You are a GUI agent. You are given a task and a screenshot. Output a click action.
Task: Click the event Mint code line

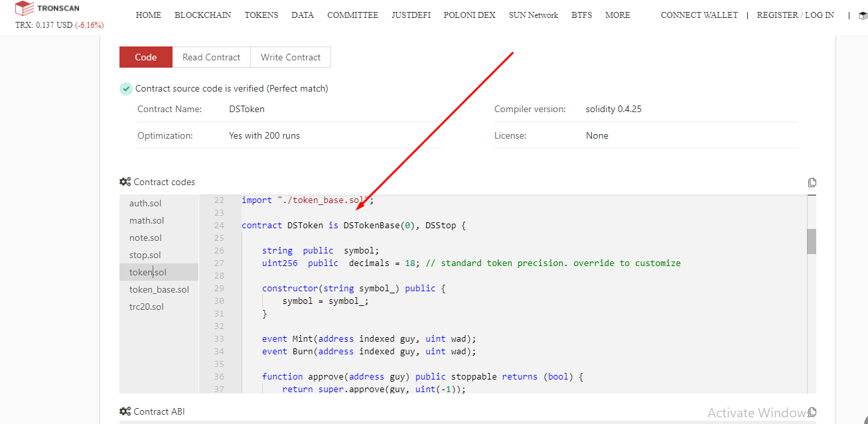pos(369,338)
